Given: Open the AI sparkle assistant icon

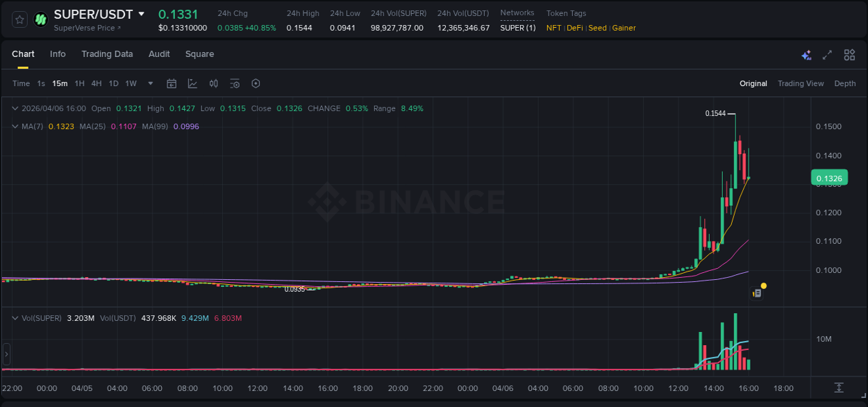Looking at the screenshot, I should point(806,55).
